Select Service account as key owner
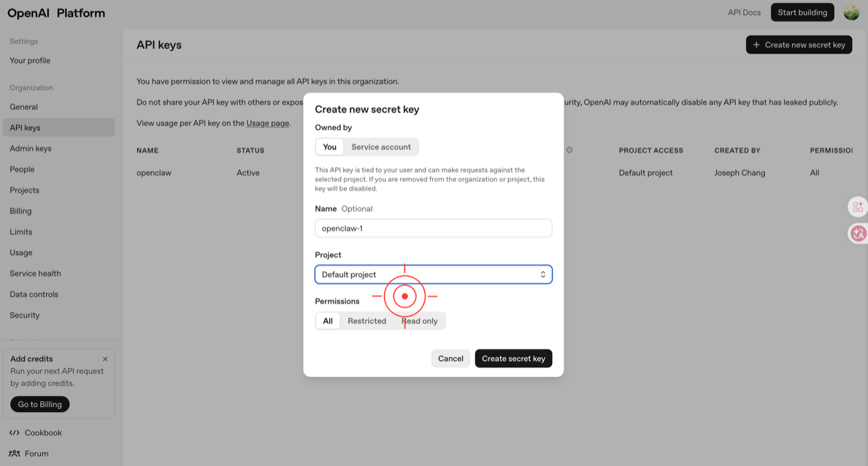This screenshot has width=868, height=466. click(x=380, y=147)
